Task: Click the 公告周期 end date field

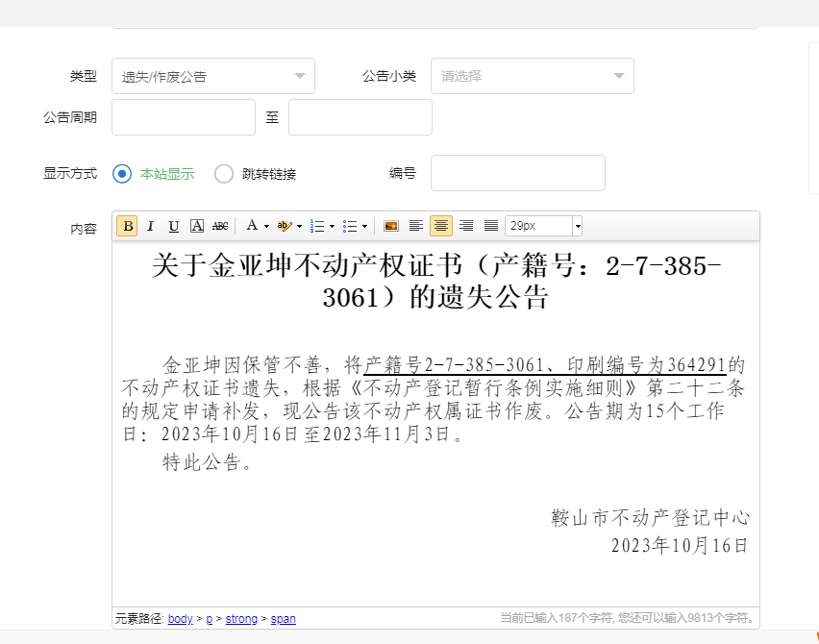Action: (360, 117)
